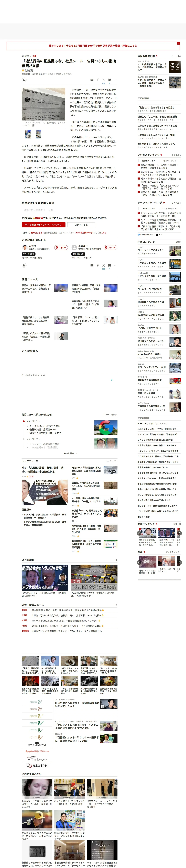Screen dimensions: 186x868
Task: Switch to フェイスブック social ranking tab
Action: [x=148, y=209]
